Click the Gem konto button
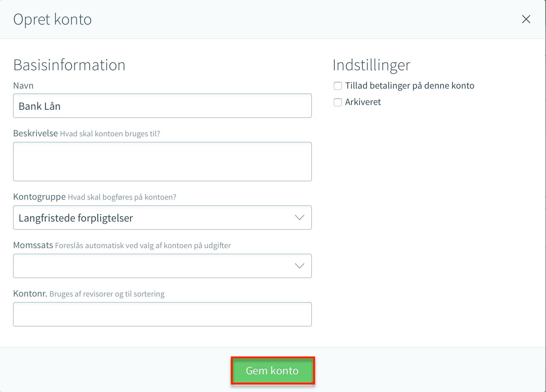The width and height of the screenshot is (546, 392). point(272,371)
